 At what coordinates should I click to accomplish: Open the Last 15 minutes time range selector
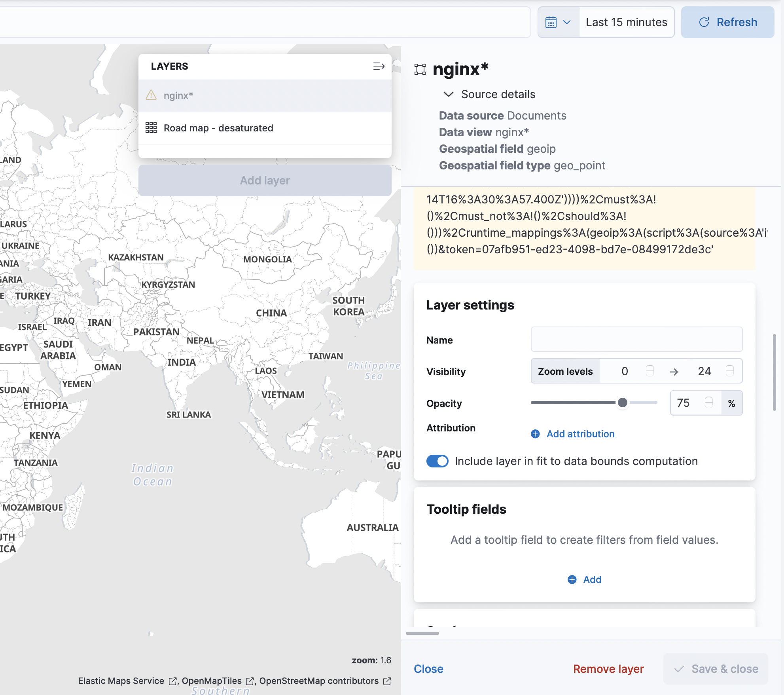click(627, 22)
